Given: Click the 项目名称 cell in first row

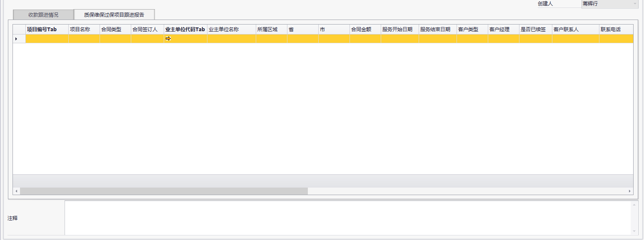Looking at the screenshot, I should click(84, 39).
